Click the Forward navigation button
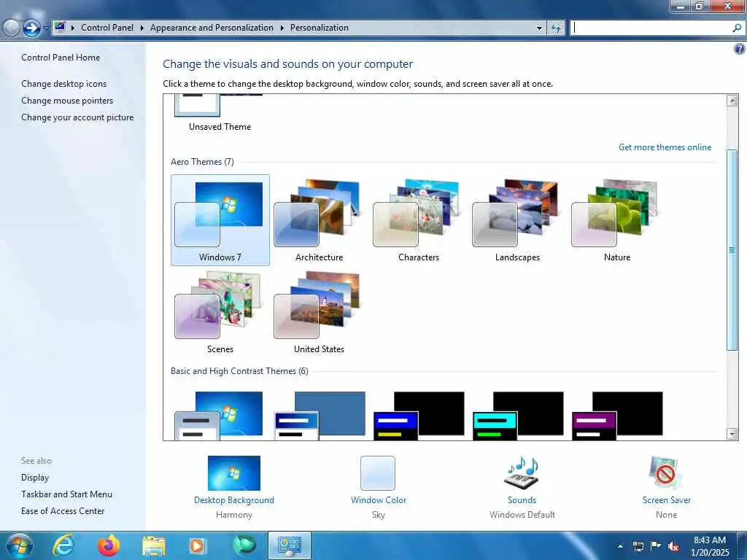This screenshot has width=747, height=560. tap(31, 28)
